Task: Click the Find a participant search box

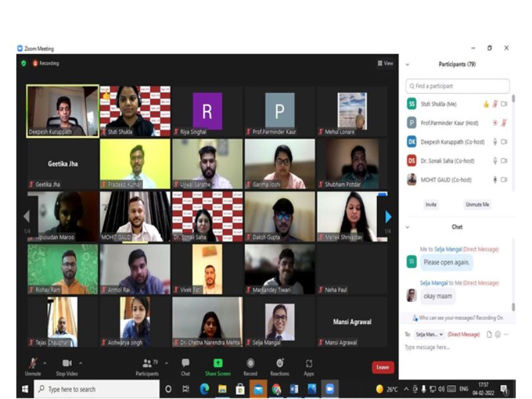Action: [x=458, y=86]
